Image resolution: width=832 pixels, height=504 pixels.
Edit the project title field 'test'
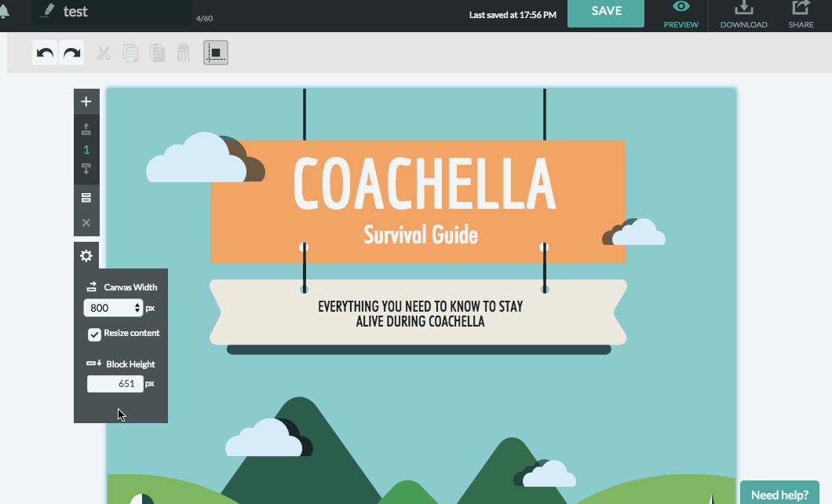pos(111,12)
